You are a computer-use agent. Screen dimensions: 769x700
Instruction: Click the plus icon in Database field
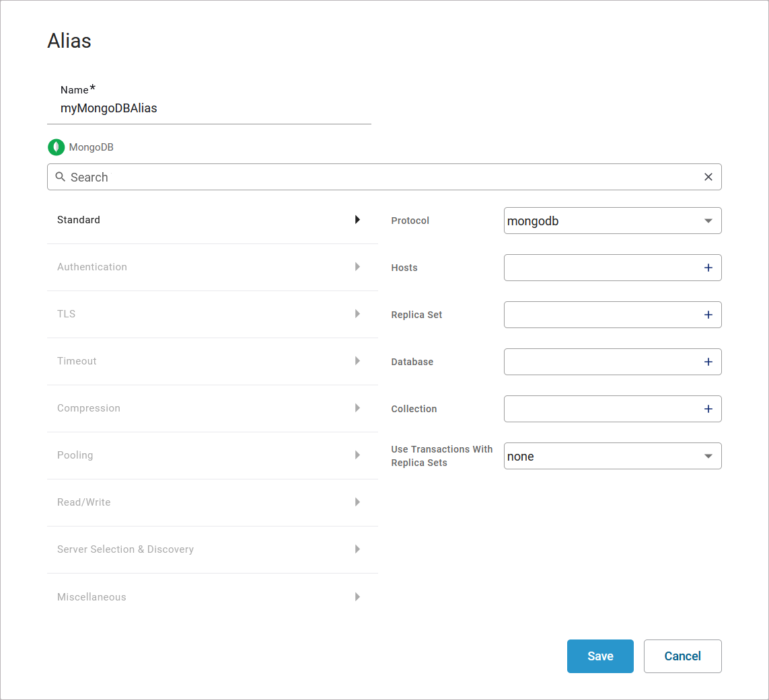(x=708, y=362)
